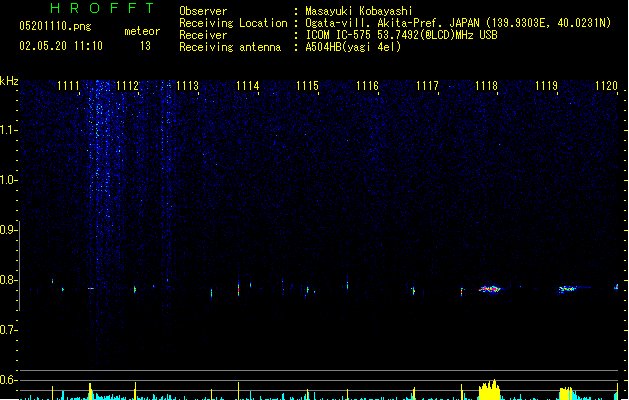The image size is (629, 400).
Task: Click the large meteor echo near 1118
Action: point(490,288)
